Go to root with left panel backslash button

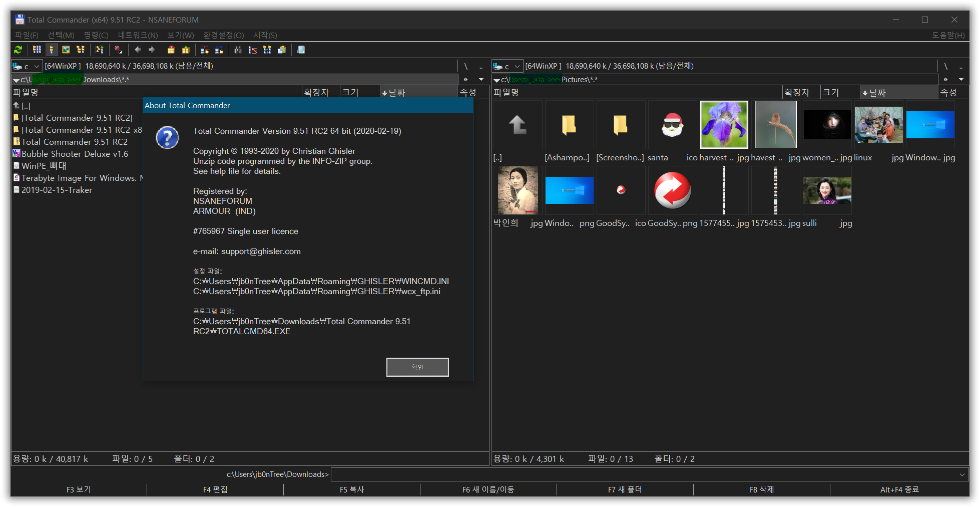tap(465, 66)
